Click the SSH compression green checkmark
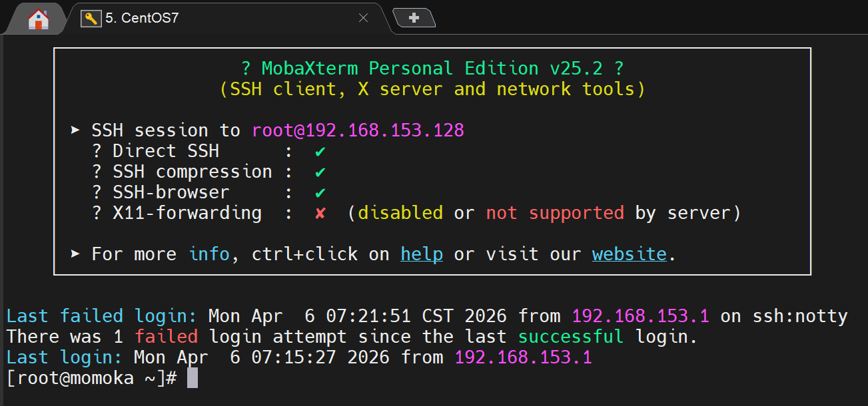This screenshot has height=406, width=868. 320,172
